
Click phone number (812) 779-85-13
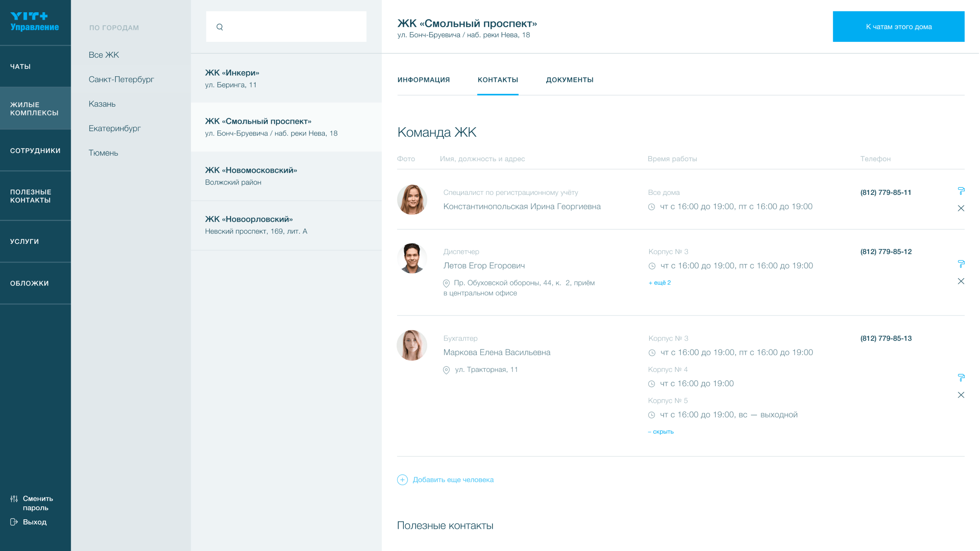(x=885, y=338)
